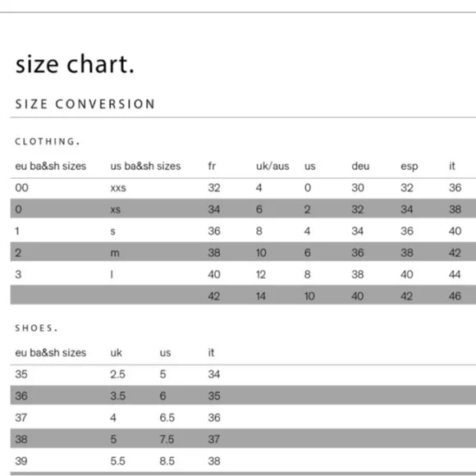Click the uk shoe size 3.5 cell
476x476 pixels.
tap(118, 396)
